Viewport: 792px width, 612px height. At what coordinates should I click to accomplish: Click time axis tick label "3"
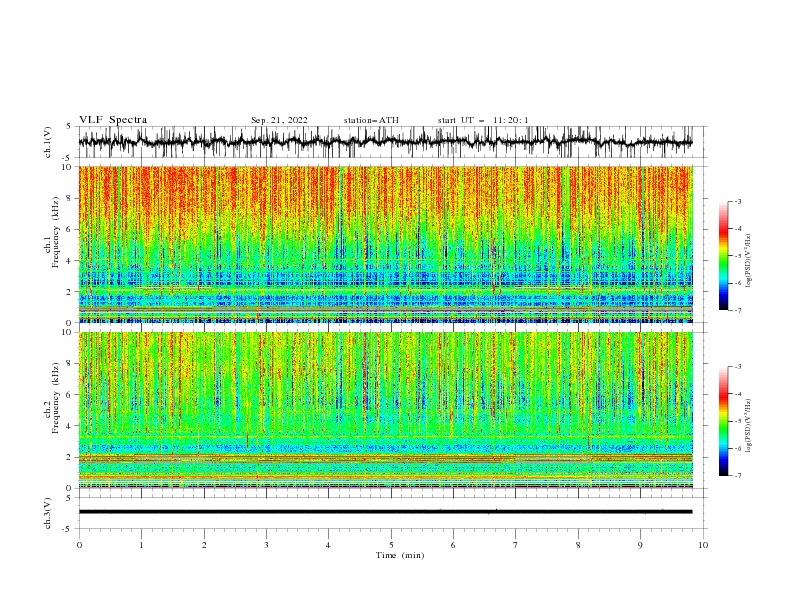pos(266,545)
